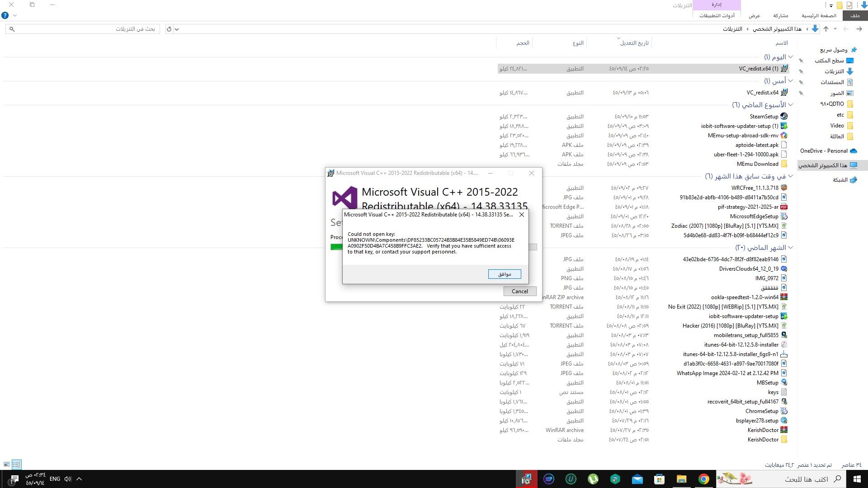
Task: Click the موافق button in error dialog
Action: (505, 274)
